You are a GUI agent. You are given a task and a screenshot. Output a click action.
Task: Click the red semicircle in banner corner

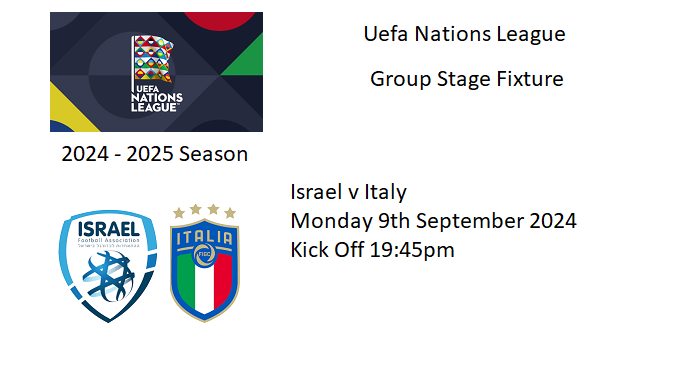tap(219, 20)
